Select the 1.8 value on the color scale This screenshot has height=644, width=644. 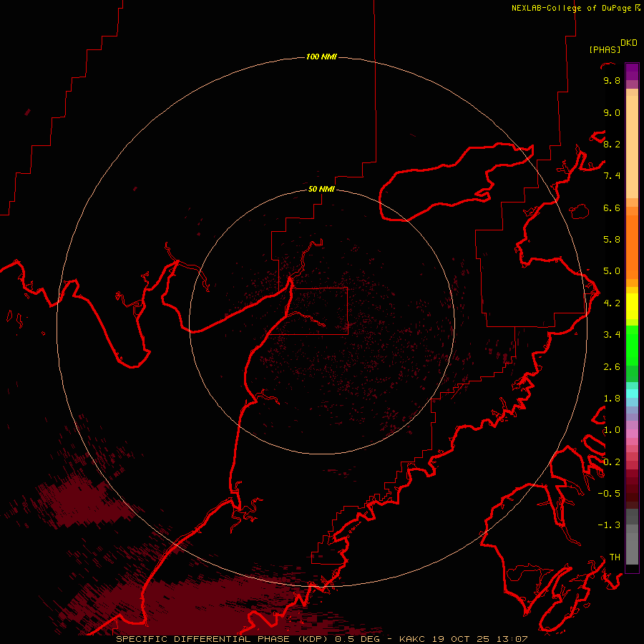click(x=612, y=399)
